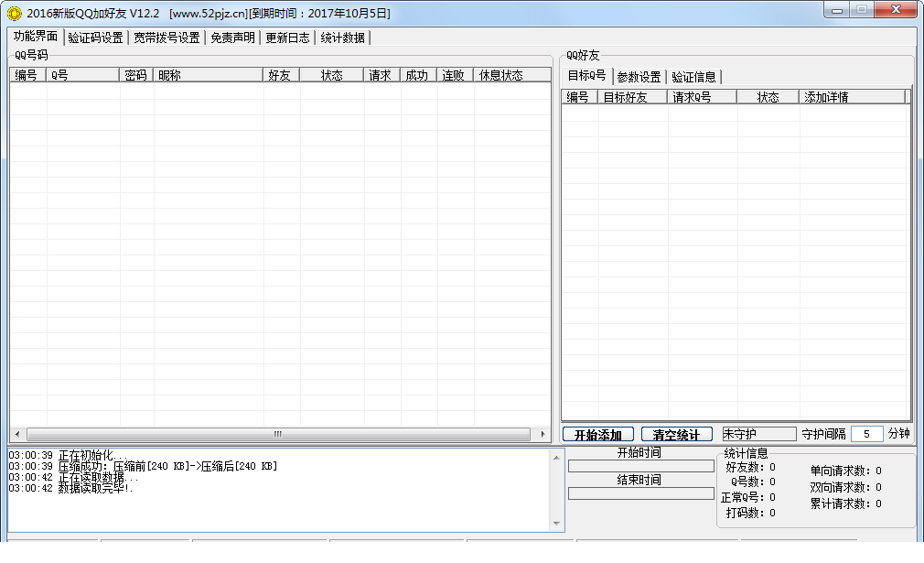Viewport: 924px width, 563px height.
Task: Click the 结束时间 field
Action: (x=640, y=493)
